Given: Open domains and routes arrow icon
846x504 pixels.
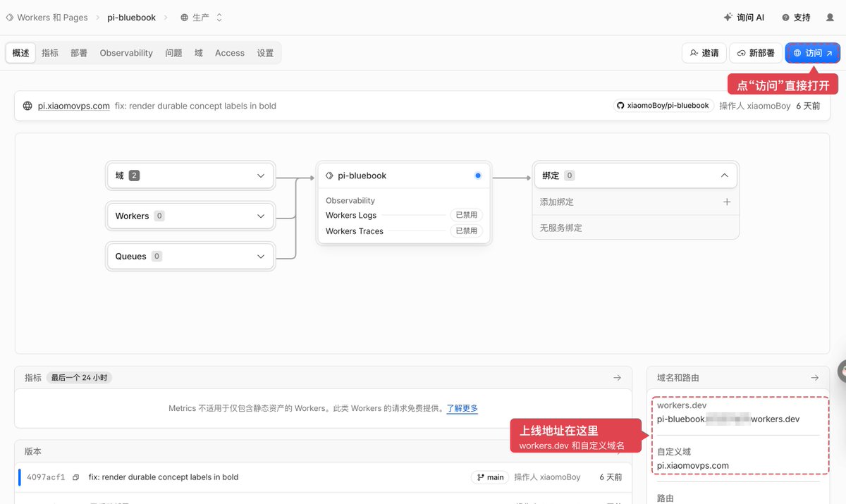Looking at the screenshot, I should pos(815,378).
